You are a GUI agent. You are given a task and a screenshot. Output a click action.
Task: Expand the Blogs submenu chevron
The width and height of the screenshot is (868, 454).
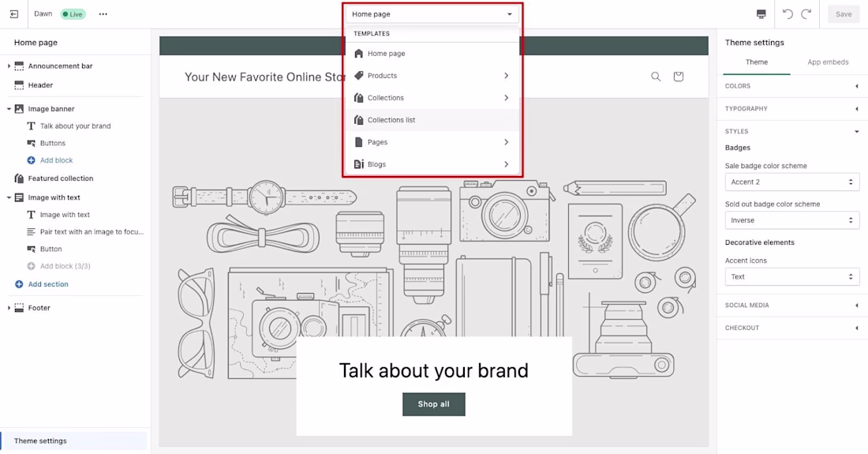click(x=506, y=164)
